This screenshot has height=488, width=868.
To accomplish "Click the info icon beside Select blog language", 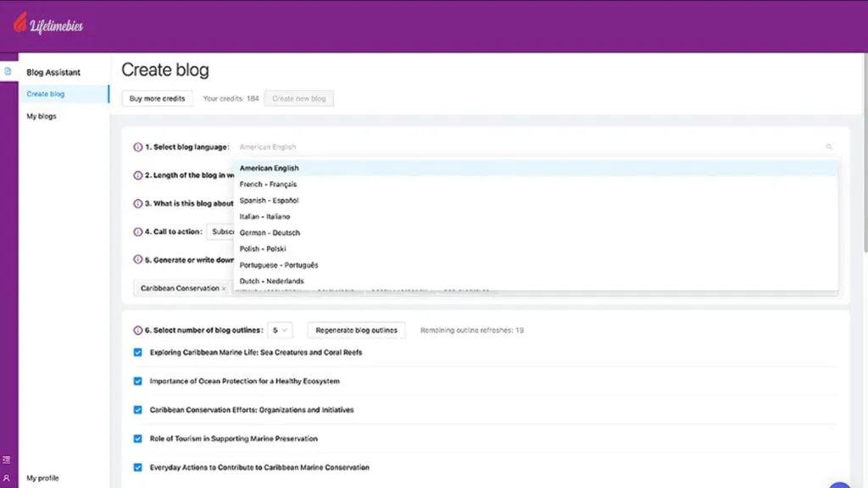I will tap(138, 147).
